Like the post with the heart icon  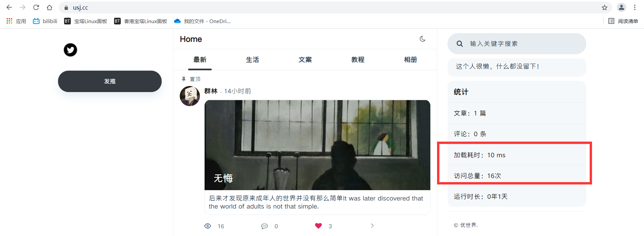(x=318, y=226)
